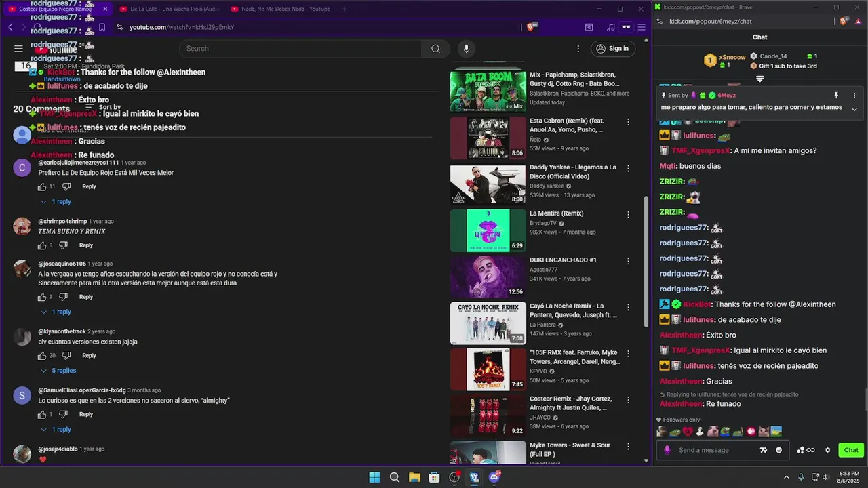Dislike the klyanonthetrack comment
This screenshot has height=488, width=868.
pos(66,355)
